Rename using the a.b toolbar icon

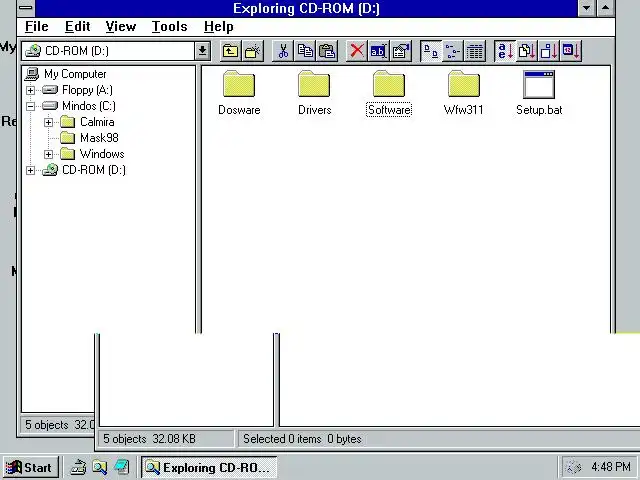tap(379, 51)
